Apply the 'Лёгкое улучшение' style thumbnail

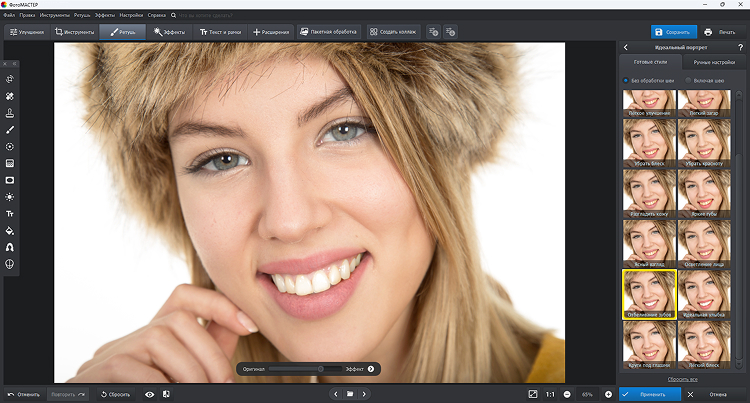(x=649, y=103)
